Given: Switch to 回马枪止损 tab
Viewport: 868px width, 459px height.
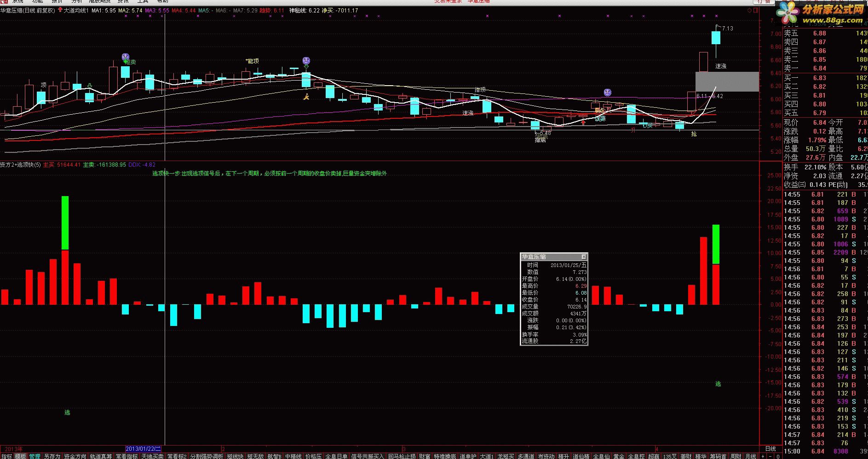Looking at the screenshot, I should click(402, 456).
